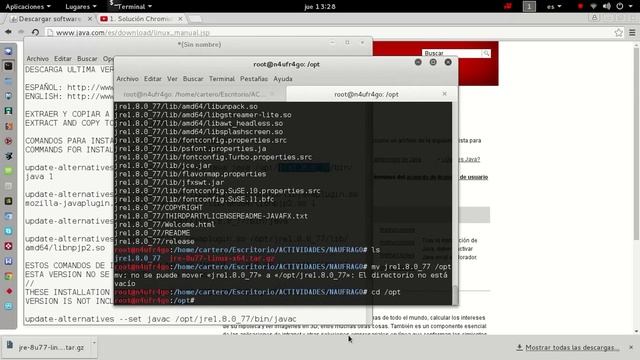Click the Chrome user profile icon

pyautogui.click(x=595, y=18)
